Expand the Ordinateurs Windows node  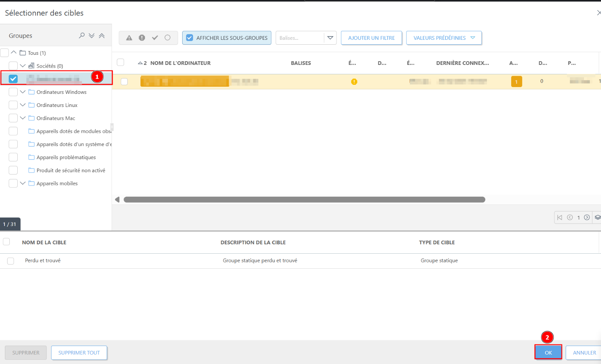[x=23, y=92]
